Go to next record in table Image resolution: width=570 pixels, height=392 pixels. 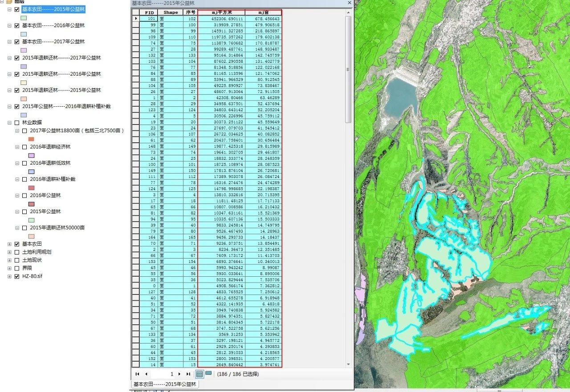[179, 374]
